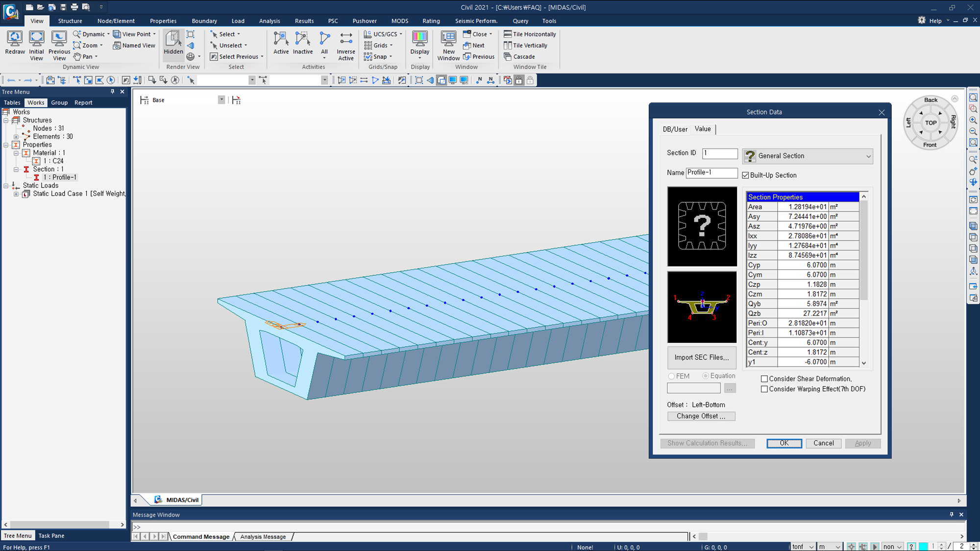Open the Select Previous dropdown
Viewport: 980px width, 551px height.
pyautogui.click(x=262, y=57)
